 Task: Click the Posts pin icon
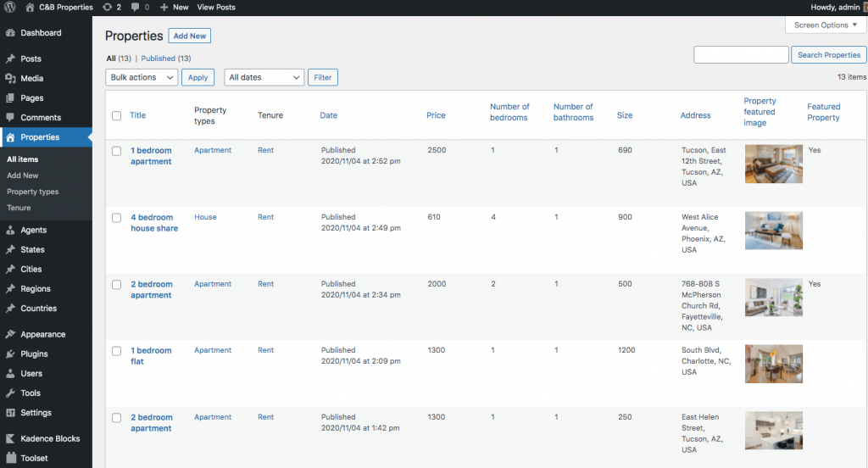pos(10,58)
